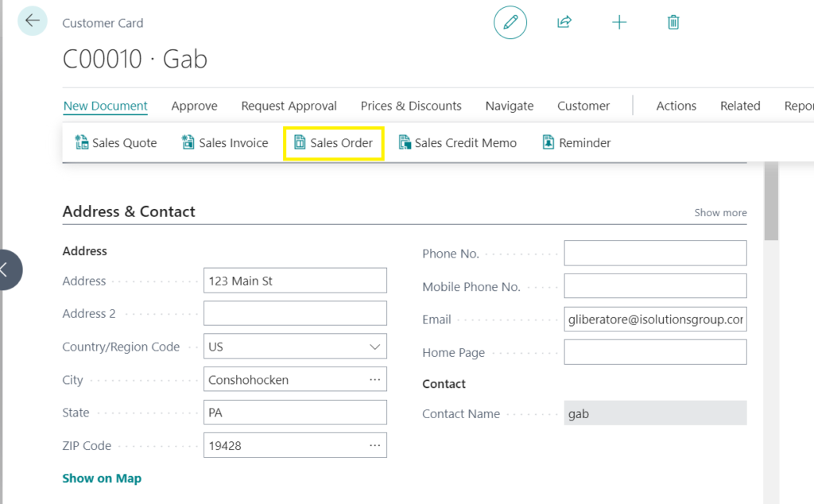Open the Navigate menu

click(510, 106)
